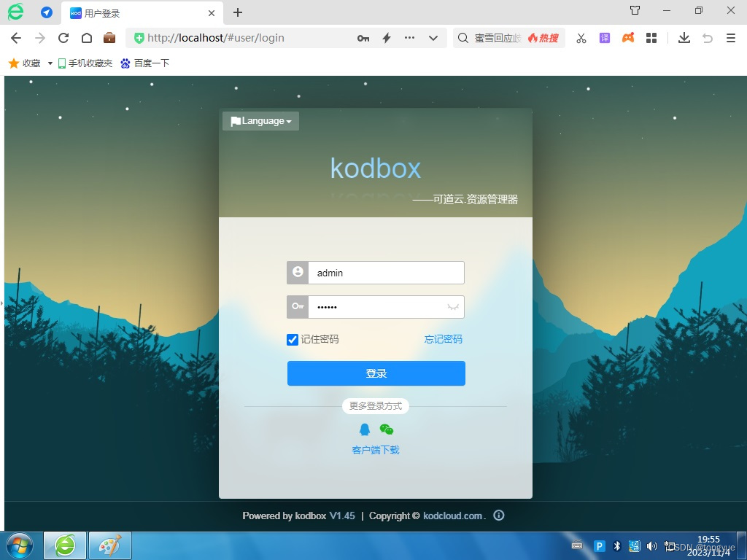Open the orange gamepad icon
The image size is (747, 560).
[628, 38]
